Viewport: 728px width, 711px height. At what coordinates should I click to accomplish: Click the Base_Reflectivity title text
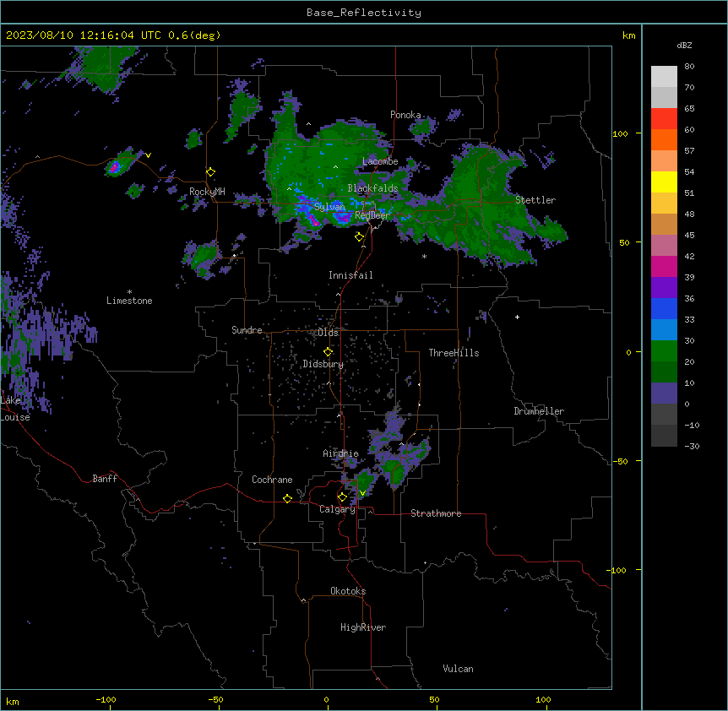[x=364, y=13]
